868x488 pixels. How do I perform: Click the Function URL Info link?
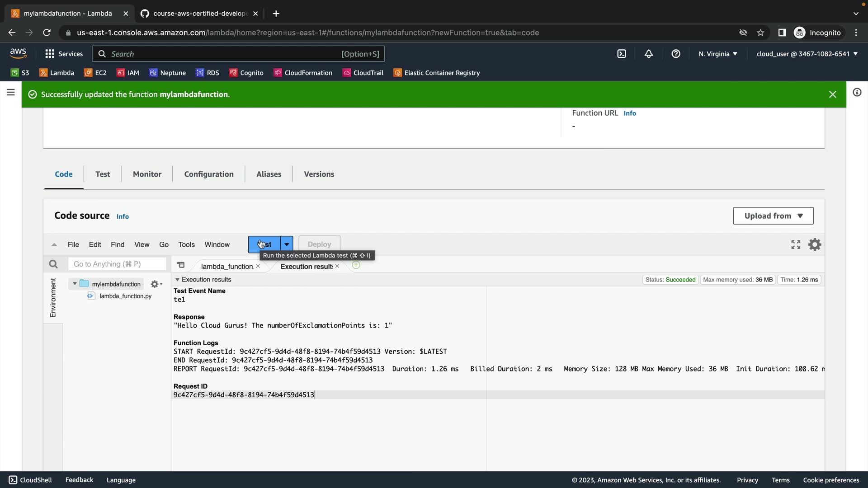pos(630,113)
